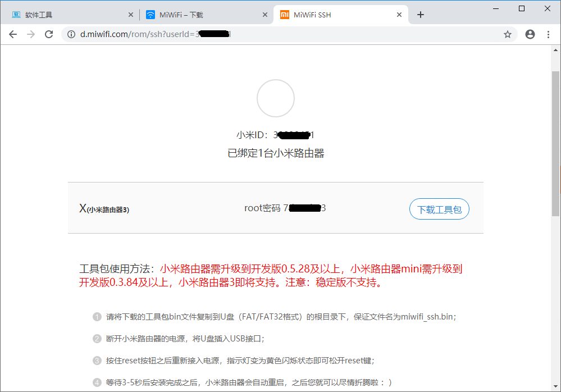Click the 小米ID label text
This screenshot has width=561, height=392.
(x=275, y=135)
